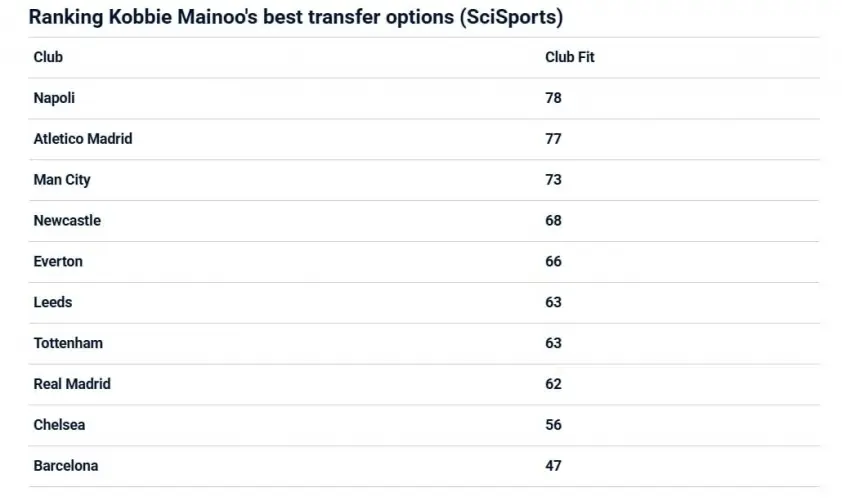Click Napoli's club fit score 78
Screen dimensions: 842x501
553,98
